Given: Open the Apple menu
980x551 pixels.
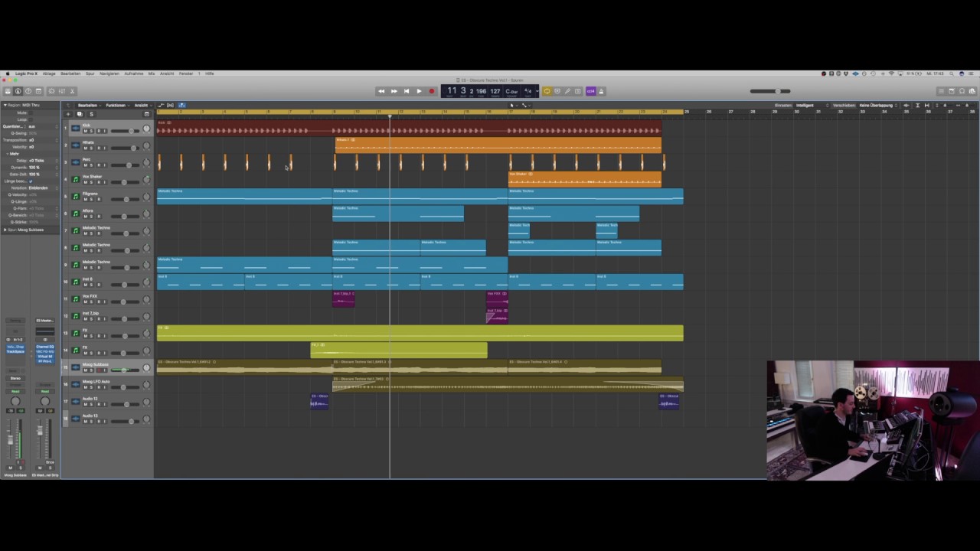Looking at the screenshot, I should 8,73.
